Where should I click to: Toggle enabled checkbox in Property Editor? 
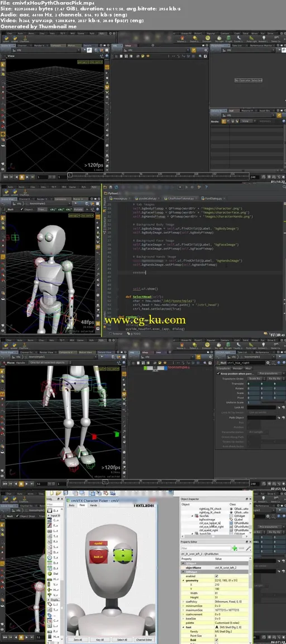[x=217, y=576]
